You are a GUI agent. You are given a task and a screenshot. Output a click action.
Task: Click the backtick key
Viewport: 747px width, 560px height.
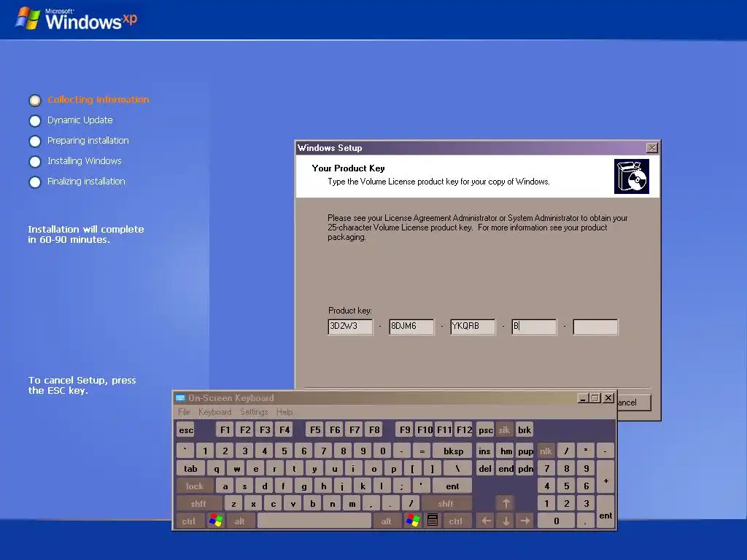click(185, 451)
